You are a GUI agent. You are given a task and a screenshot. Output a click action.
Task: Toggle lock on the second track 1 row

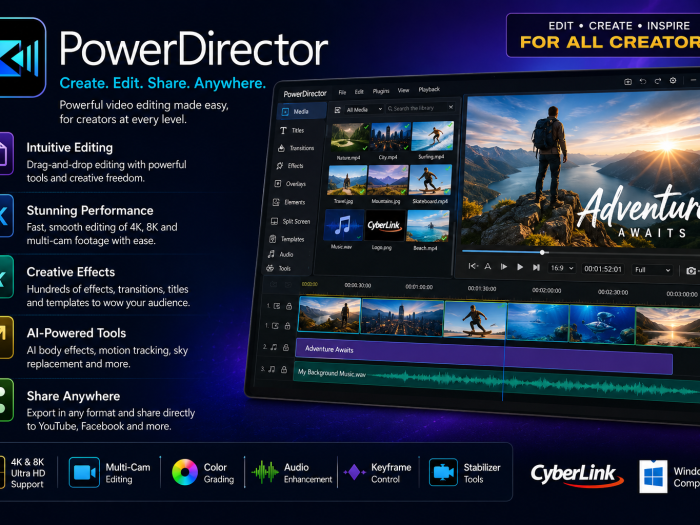pos(288,326)
